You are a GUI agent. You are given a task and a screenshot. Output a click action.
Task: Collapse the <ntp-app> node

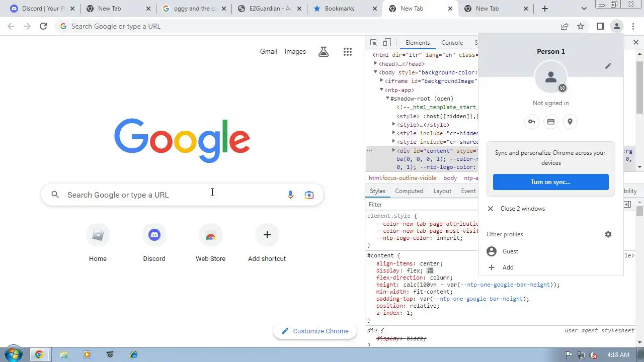(381, 89)
